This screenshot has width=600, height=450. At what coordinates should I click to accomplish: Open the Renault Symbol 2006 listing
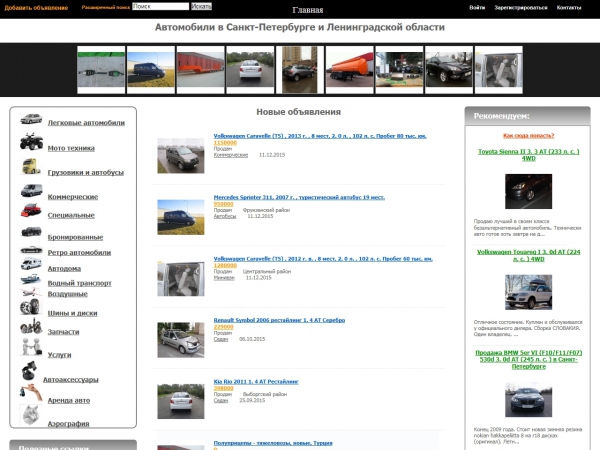pos(279,320)
